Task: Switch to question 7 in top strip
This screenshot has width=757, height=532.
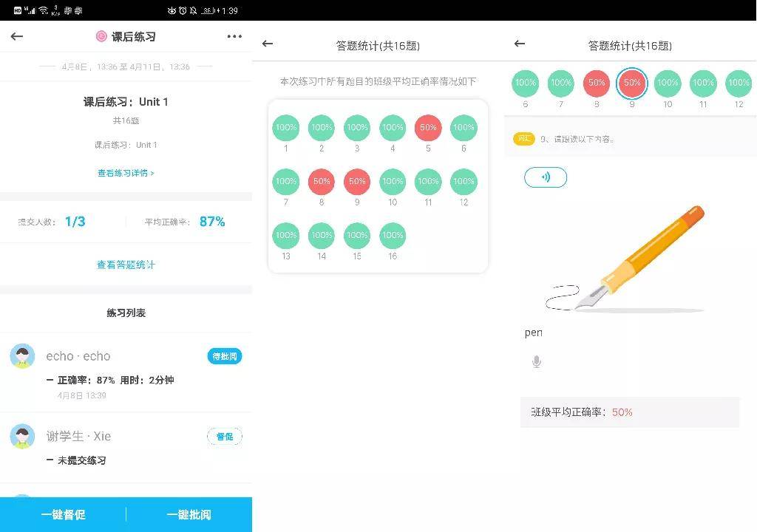Action: pyautogui.click(x=561, y=83)
